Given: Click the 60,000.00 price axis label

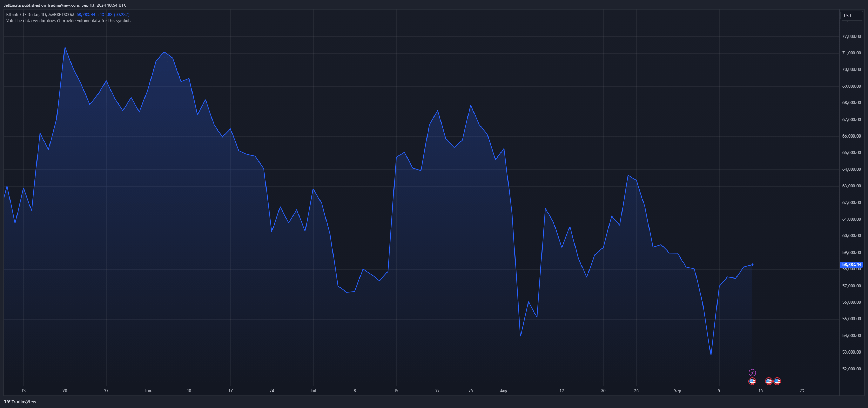Looking at the screenshot, I should (x=852, y=236).
